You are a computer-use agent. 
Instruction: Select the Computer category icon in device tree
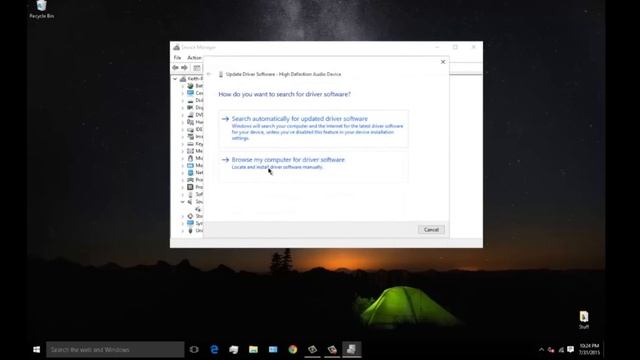191,93
